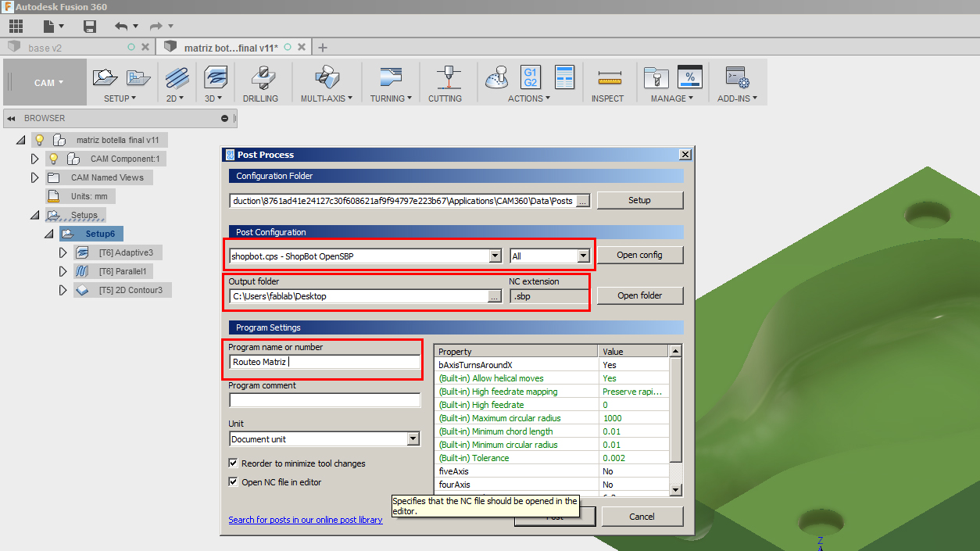
Task: Click the Open folder button
Action: 640,295
